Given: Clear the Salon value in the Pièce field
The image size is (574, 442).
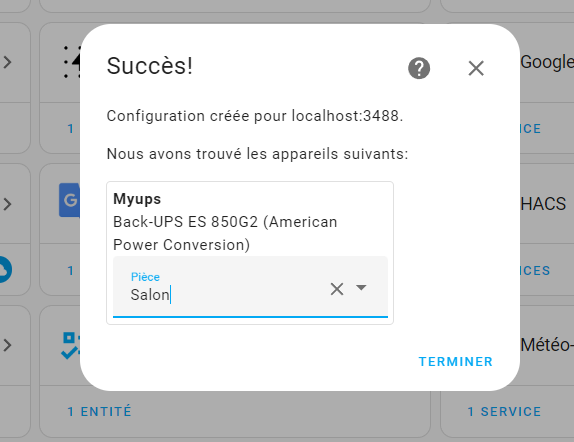Looking at the screenshot, I should (x=337, y=289).
